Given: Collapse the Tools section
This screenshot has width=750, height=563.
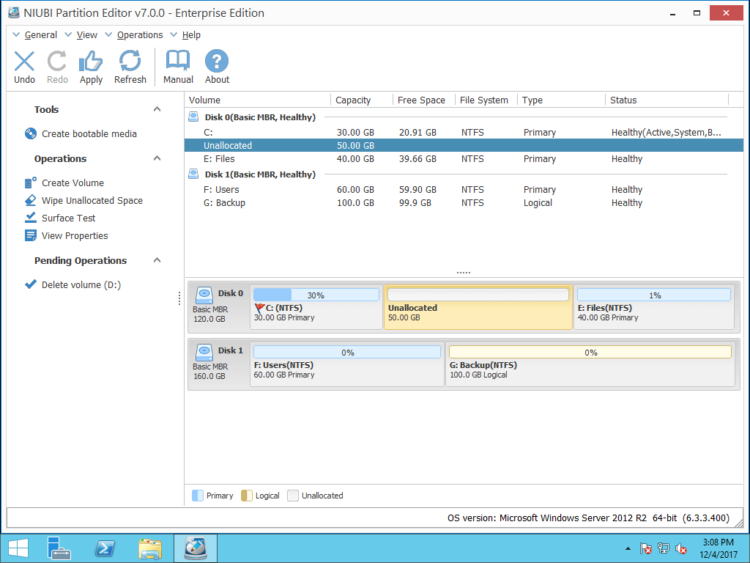Looking at the screenshot, I should pos(157,109).
